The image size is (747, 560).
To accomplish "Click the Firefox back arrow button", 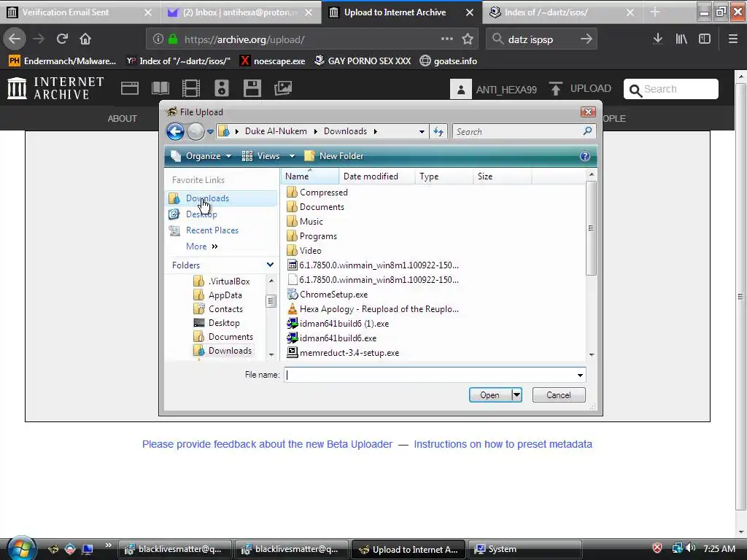I will click(x=15, y=39).
